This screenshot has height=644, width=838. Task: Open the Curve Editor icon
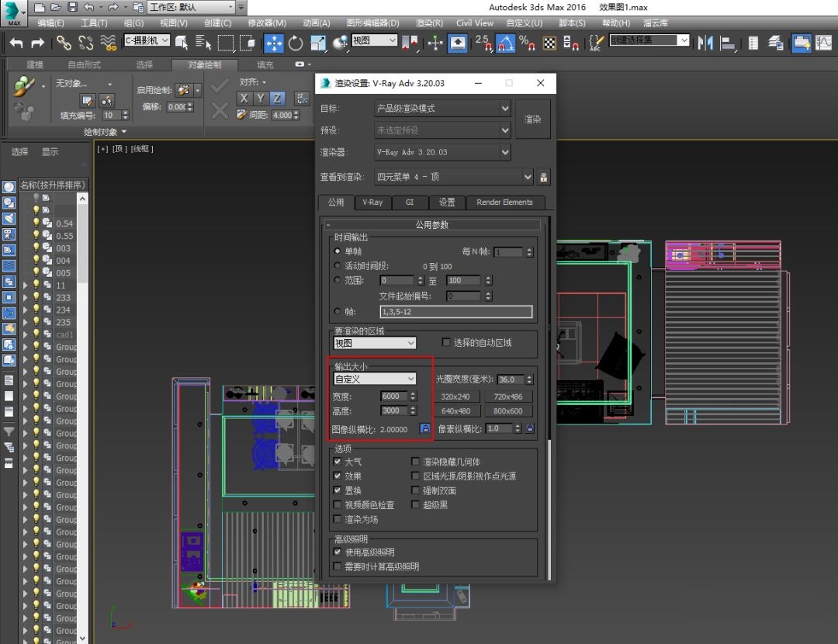coord(823,43)
